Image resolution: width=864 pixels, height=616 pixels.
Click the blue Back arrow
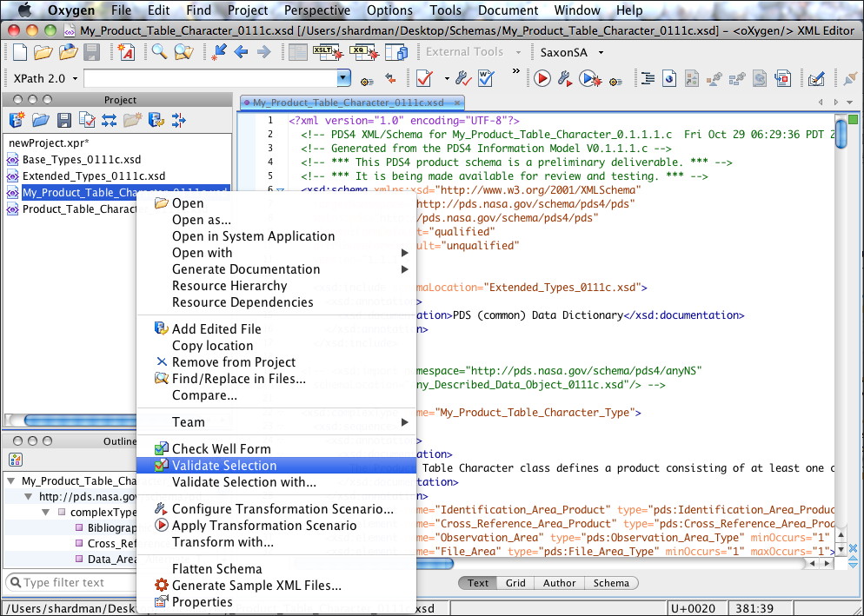coord(241,52)
